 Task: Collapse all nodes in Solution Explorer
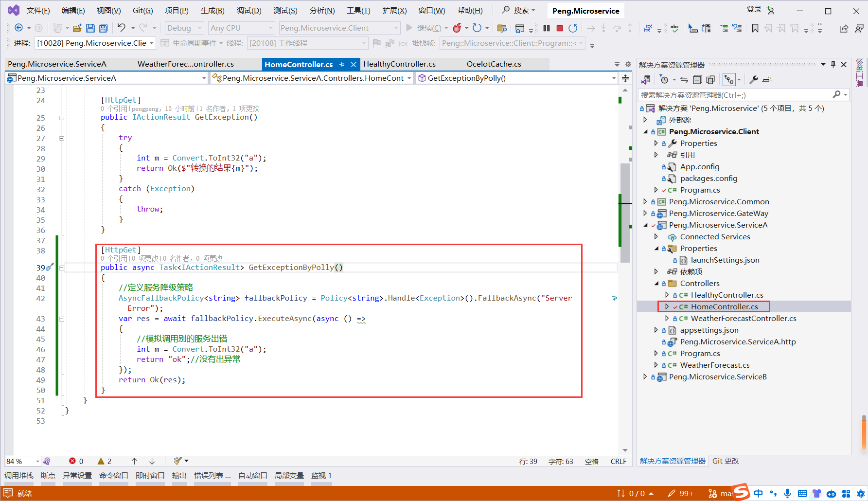(x=697, y=79)
